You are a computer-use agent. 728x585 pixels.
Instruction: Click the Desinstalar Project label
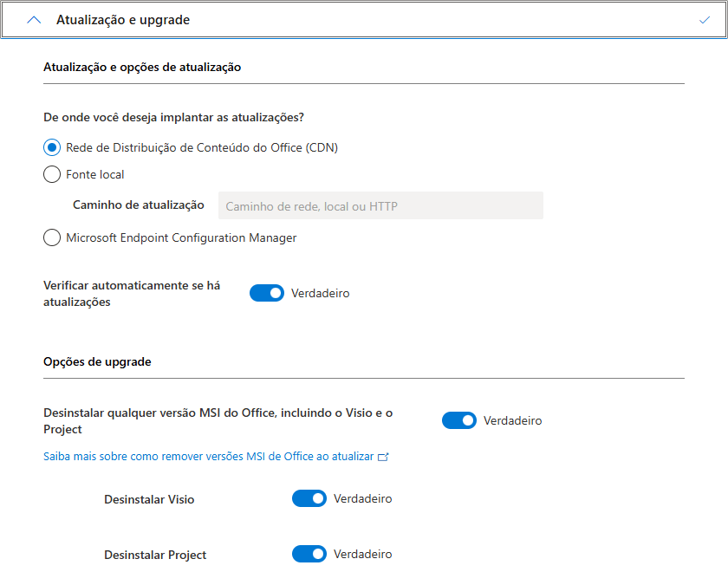(155, 555)
